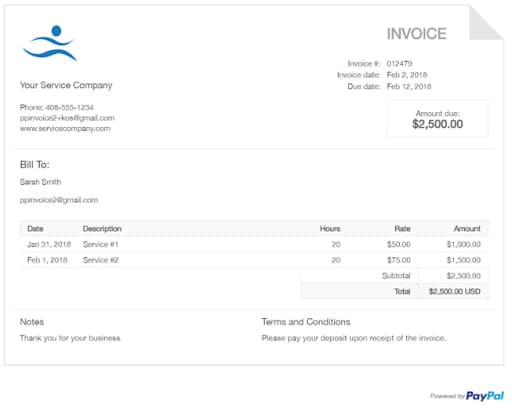Click the Total $2,500.00 USD cell
Viewport: 512px width, 409px height.
pyautogui.click(x=455, y=291)
